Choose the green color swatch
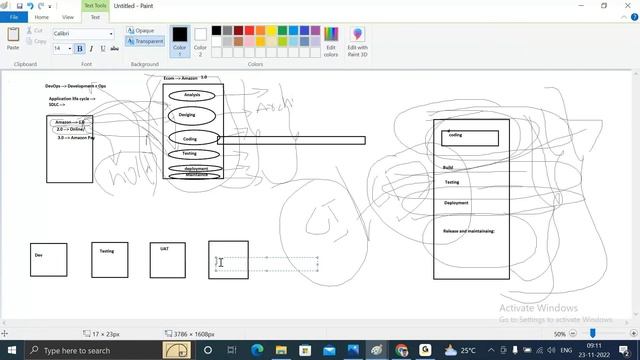 282,30
